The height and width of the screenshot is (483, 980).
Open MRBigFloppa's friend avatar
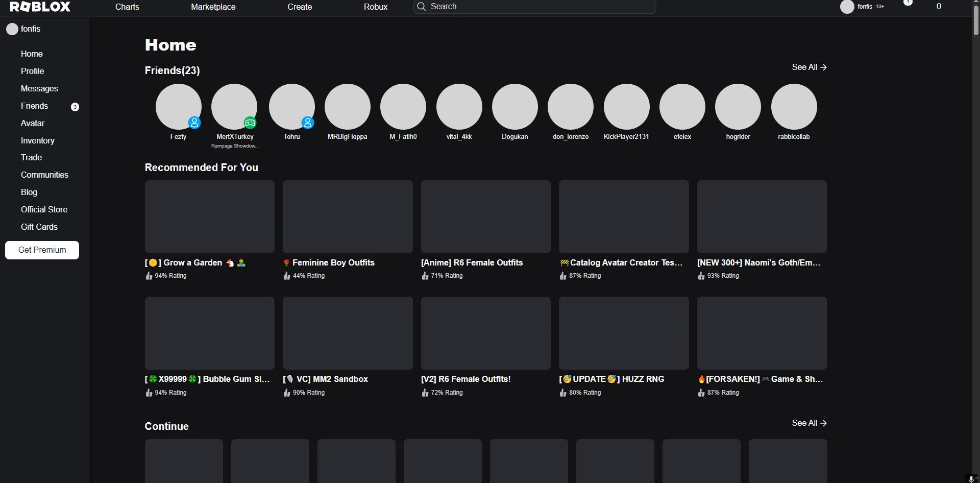click(x=347, y=106)
